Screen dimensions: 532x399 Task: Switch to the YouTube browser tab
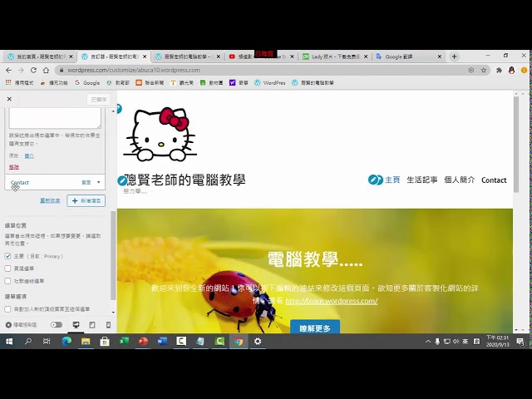point(259,57)
